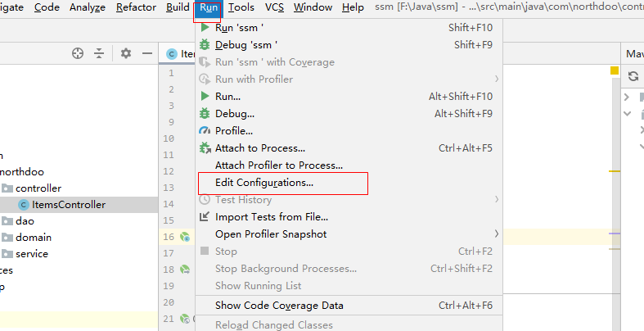Hide the Project tool window

[147, 53]
